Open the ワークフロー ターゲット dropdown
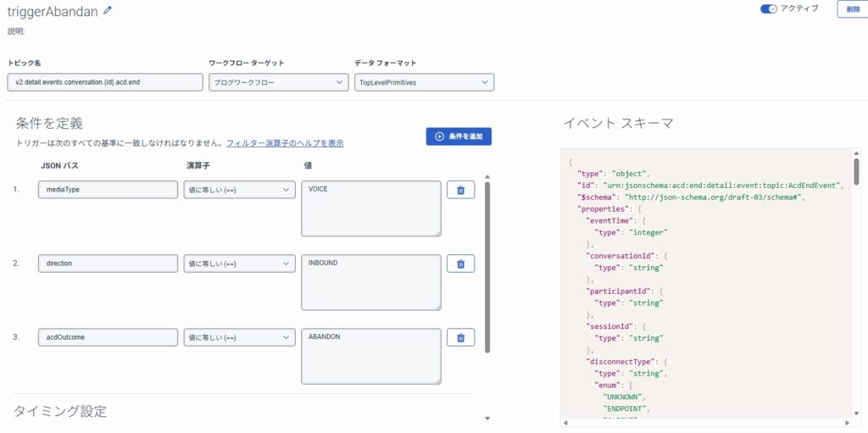The height and width of the screenshot is (433, 868). (x=278, y=82)
